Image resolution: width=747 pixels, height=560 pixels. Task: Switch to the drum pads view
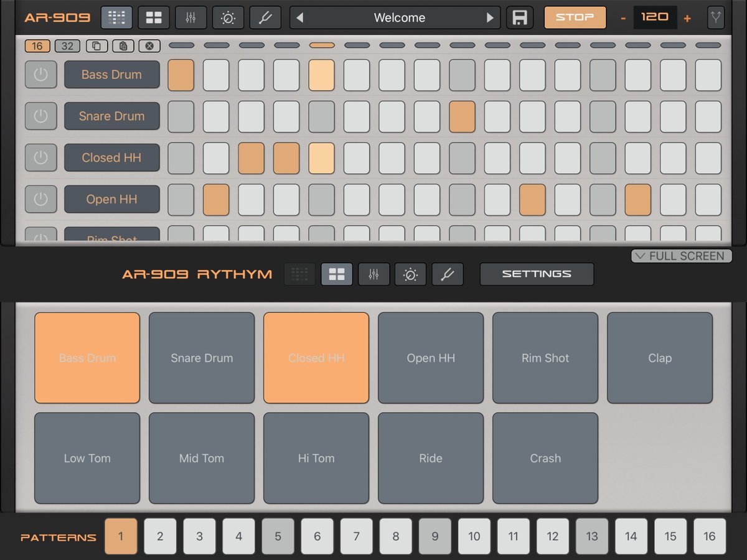coord(153,17)
